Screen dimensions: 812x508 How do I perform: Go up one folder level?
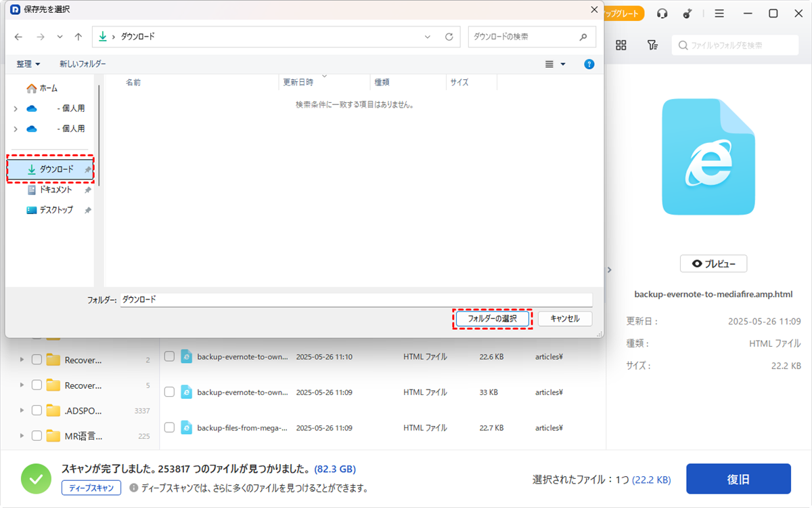click(78, 37)
